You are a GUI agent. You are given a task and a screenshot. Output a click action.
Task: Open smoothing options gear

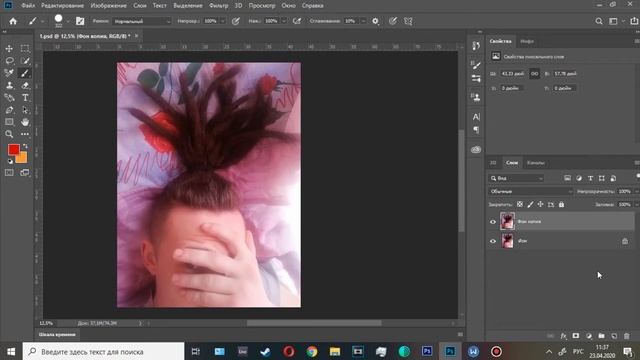376,21
